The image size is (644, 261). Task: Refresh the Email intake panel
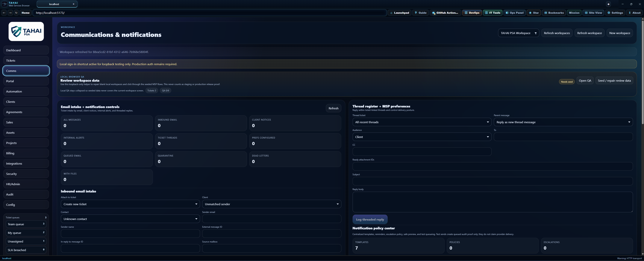[333, 108]
